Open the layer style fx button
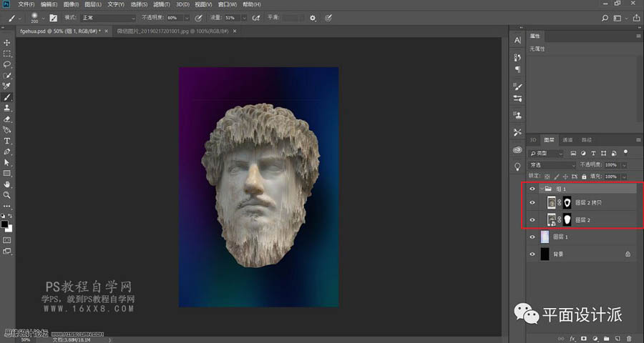Viewport: 644px width, 343px height. coord(571,337)
